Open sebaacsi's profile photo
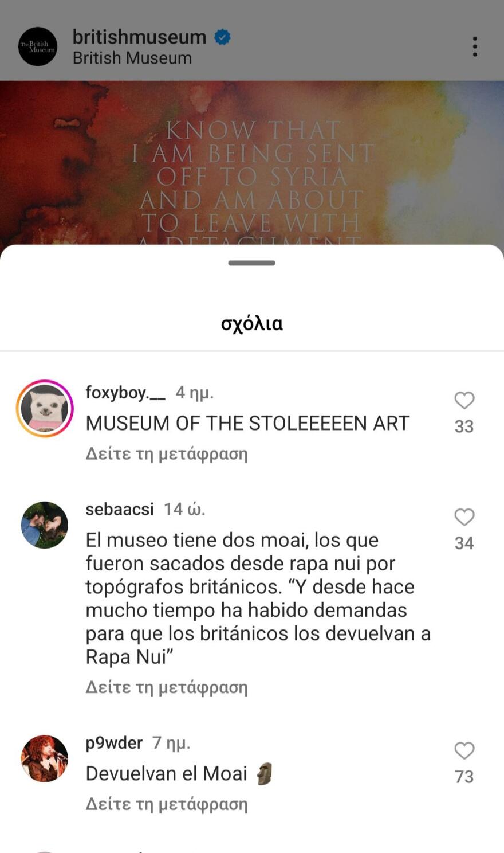This screenshot has height=853, width=504. [x=45, y=525]
